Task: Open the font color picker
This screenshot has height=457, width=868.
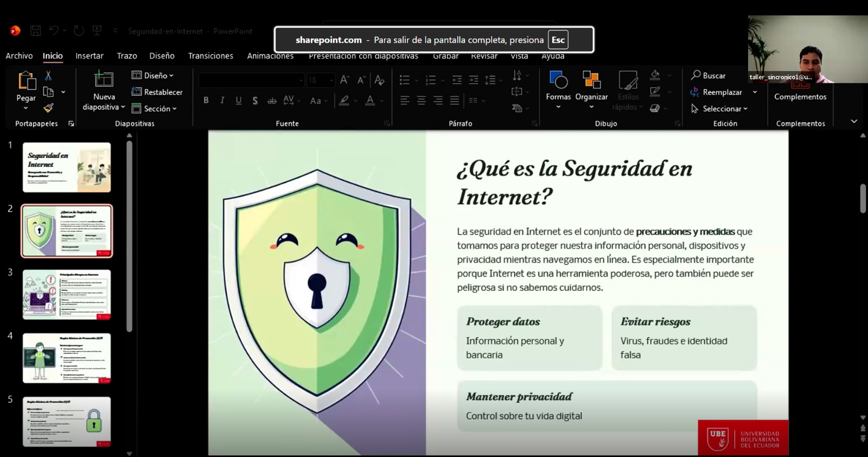Action: 370,100
